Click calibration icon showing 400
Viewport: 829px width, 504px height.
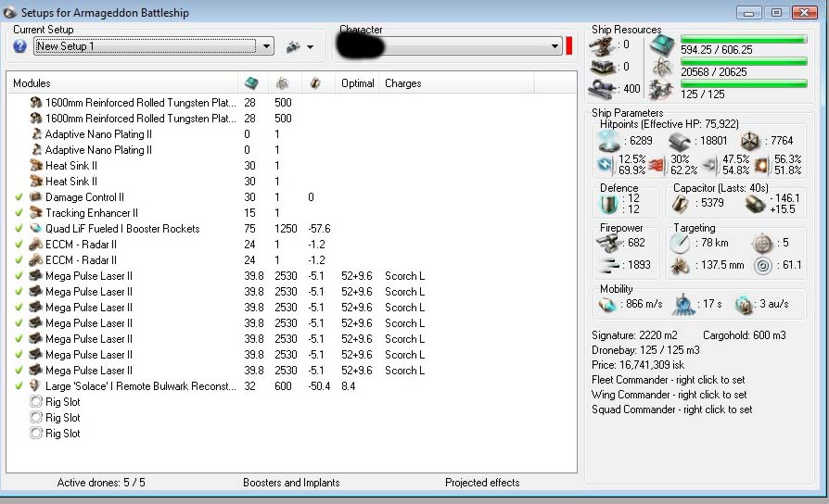(602, 88)
